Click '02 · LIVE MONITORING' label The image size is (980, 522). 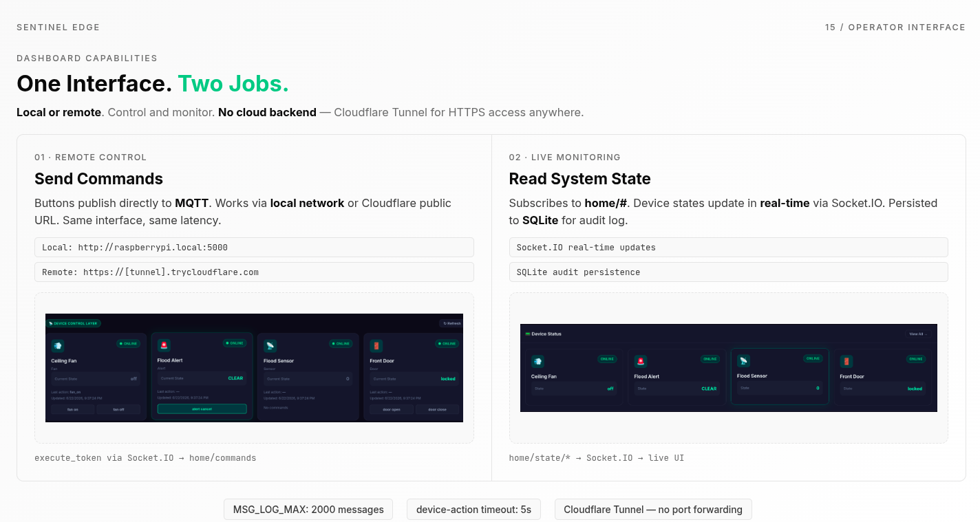(564, 157)
